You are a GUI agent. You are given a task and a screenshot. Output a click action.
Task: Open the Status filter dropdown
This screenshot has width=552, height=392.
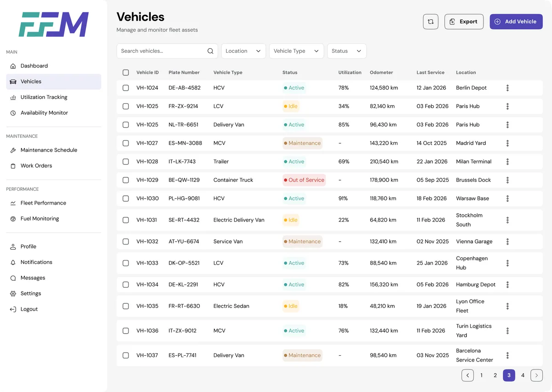346,51
